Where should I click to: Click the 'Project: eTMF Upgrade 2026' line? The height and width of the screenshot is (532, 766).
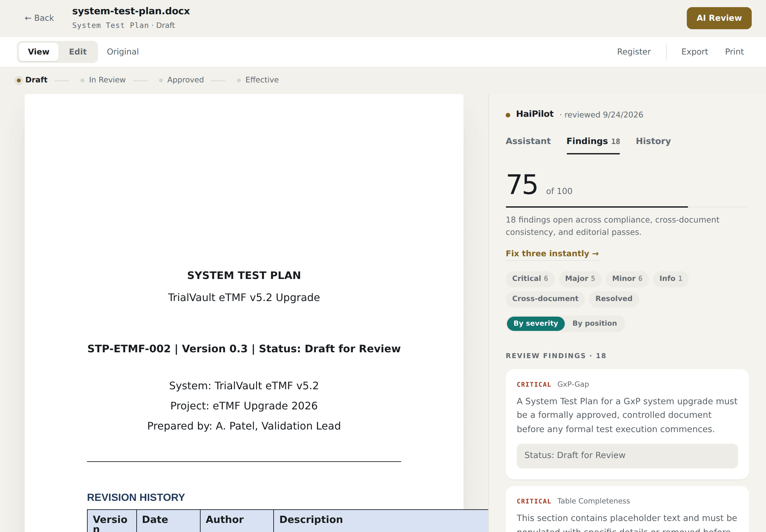(x=244, y=406)
